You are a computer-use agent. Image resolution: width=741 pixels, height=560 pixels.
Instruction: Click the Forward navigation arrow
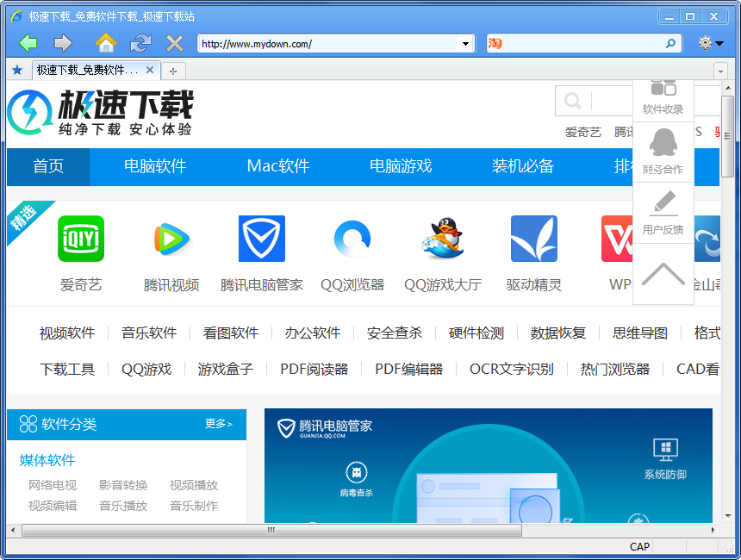coord(63,43)
